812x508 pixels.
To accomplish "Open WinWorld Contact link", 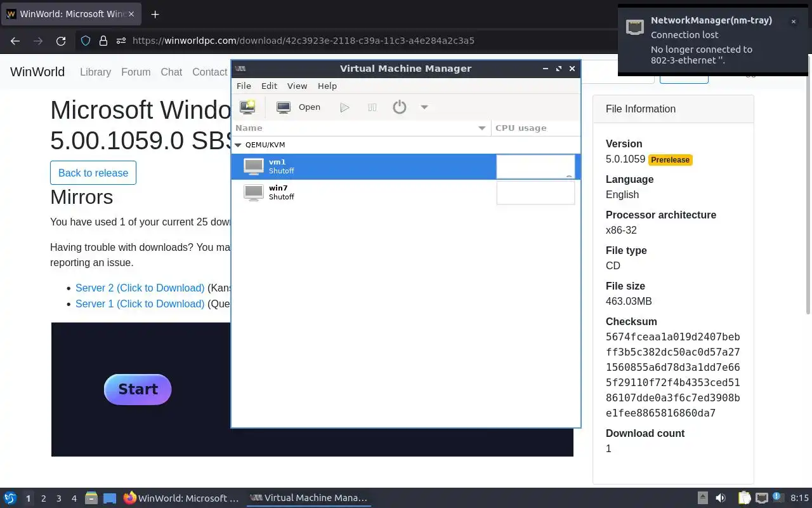I will [209, 72].
